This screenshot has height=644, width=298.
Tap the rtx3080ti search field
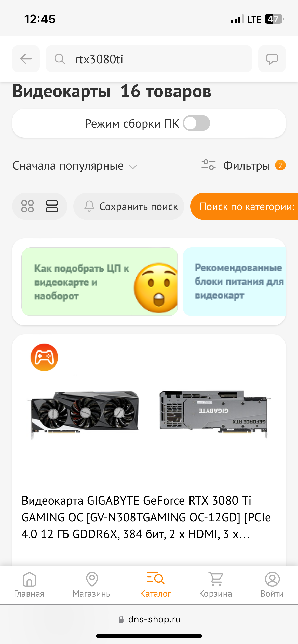(x=149, y=59)
